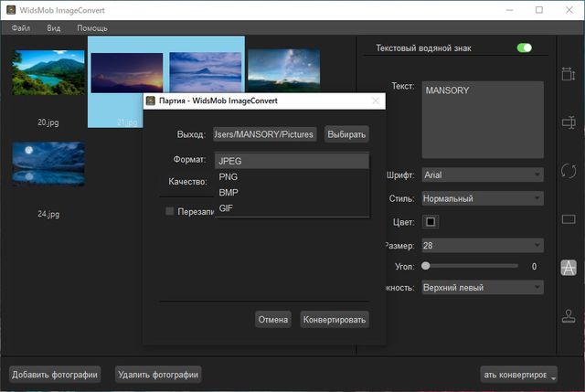
Task: Expand the Верхний левый position dropdown
Action: coord(483,288)
